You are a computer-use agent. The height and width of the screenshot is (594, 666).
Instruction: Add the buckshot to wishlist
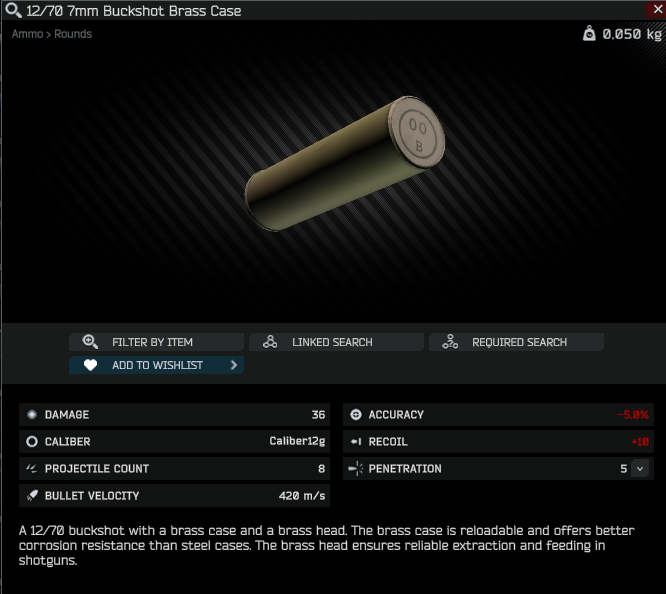coord(156,365)
